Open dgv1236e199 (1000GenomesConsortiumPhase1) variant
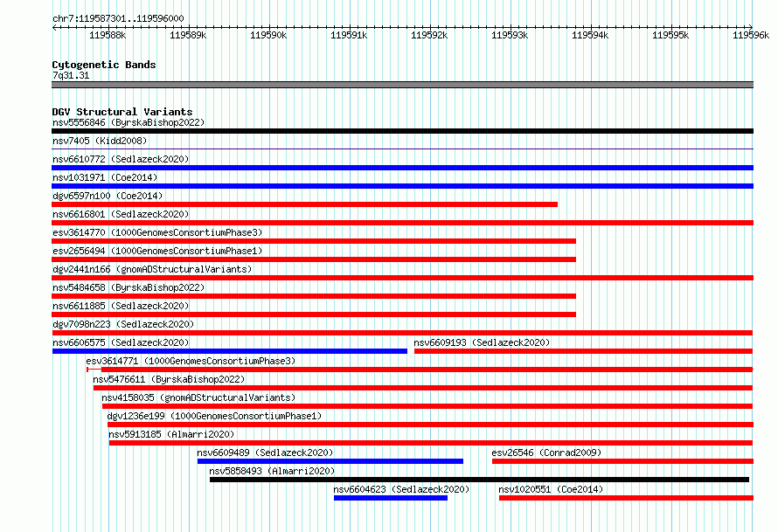The image size is (778, 532). [x=214, y=416]
